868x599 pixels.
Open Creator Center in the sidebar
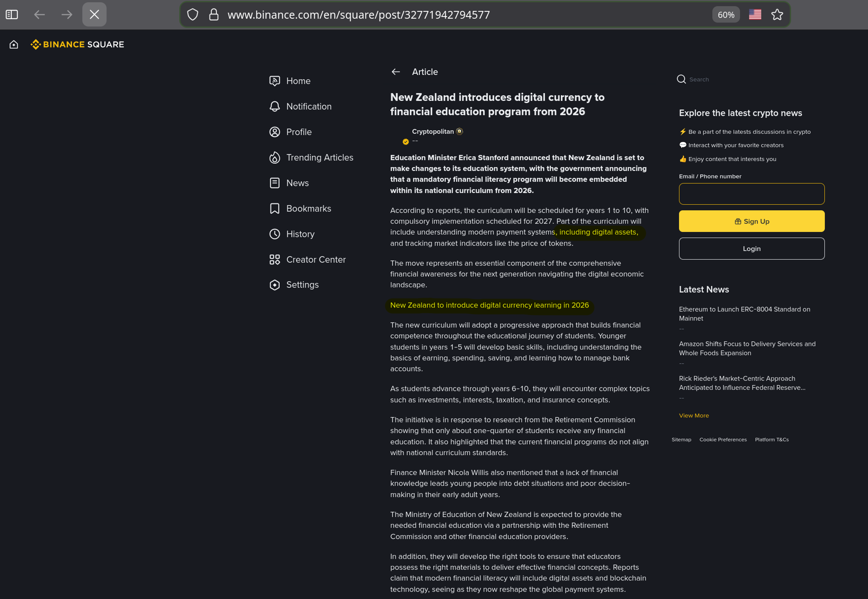[x=308, y=260]
